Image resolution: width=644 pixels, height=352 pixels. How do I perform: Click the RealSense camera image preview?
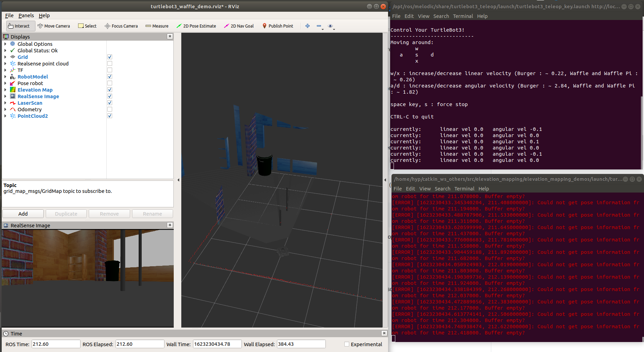pos(88,278)
